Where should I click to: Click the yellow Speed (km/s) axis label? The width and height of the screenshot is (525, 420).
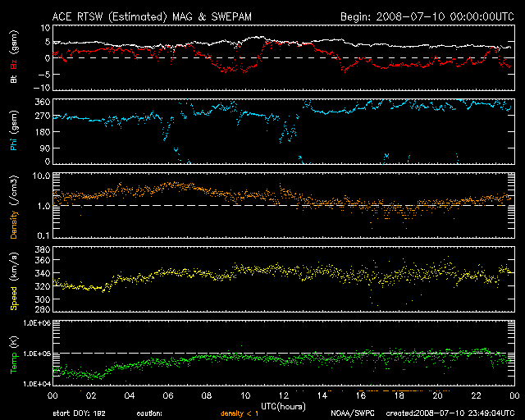[13, 279]
